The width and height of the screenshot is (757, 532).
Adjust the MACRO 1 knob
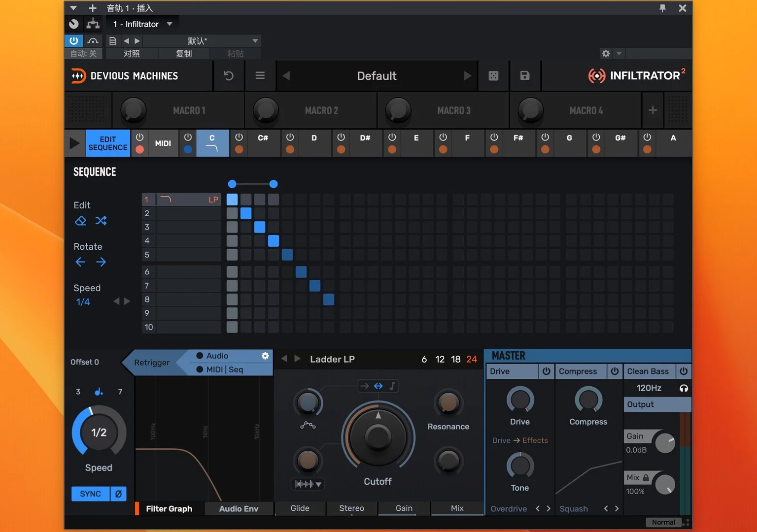[x=134, y=110]
